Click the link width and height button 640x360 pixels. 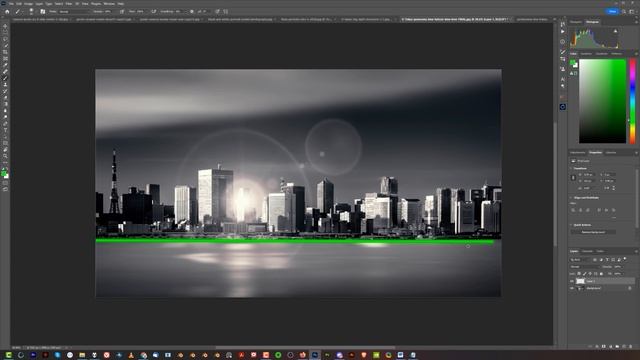573,178
